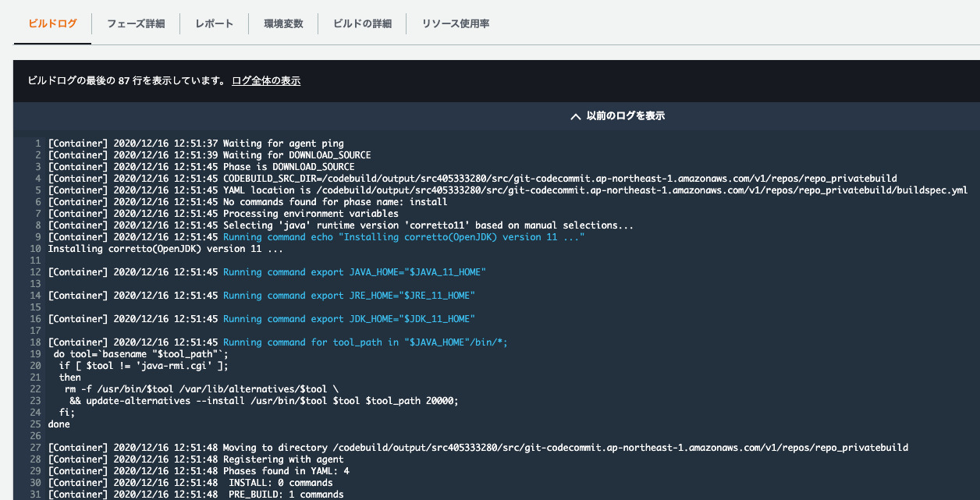The width and height of the screenshot is (980, 500).
Task: Open the レポート tab
Action: coord(215,23)
